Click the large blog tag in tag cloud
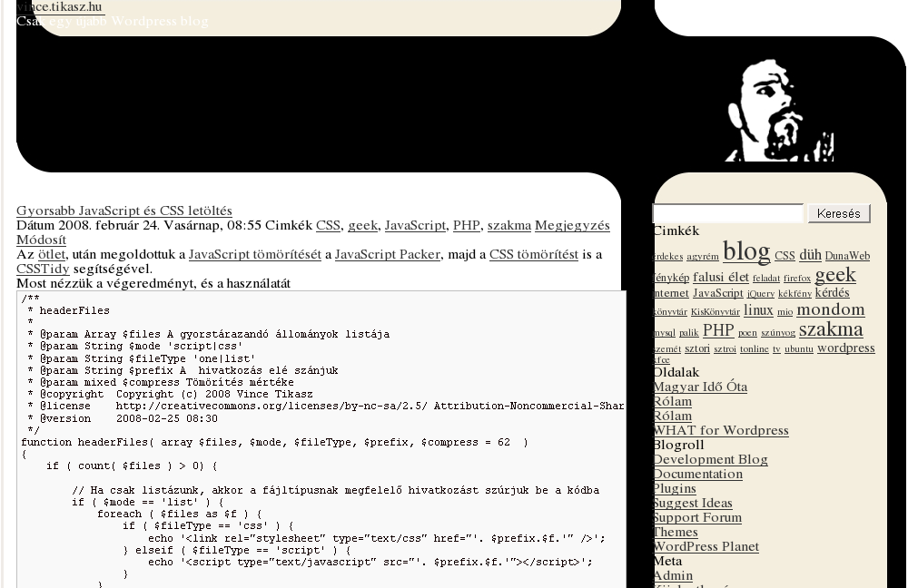 [746, 250]
